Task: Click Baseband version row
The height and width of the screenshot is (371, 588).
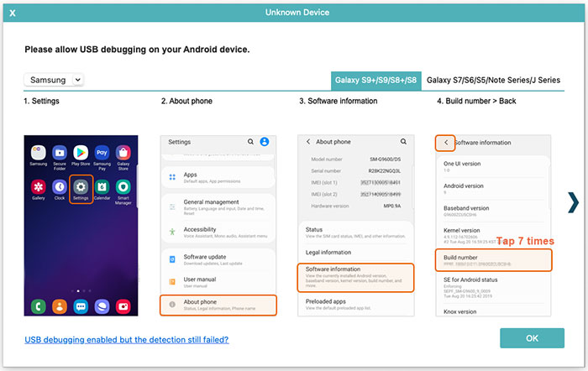Action: (493, 211)
